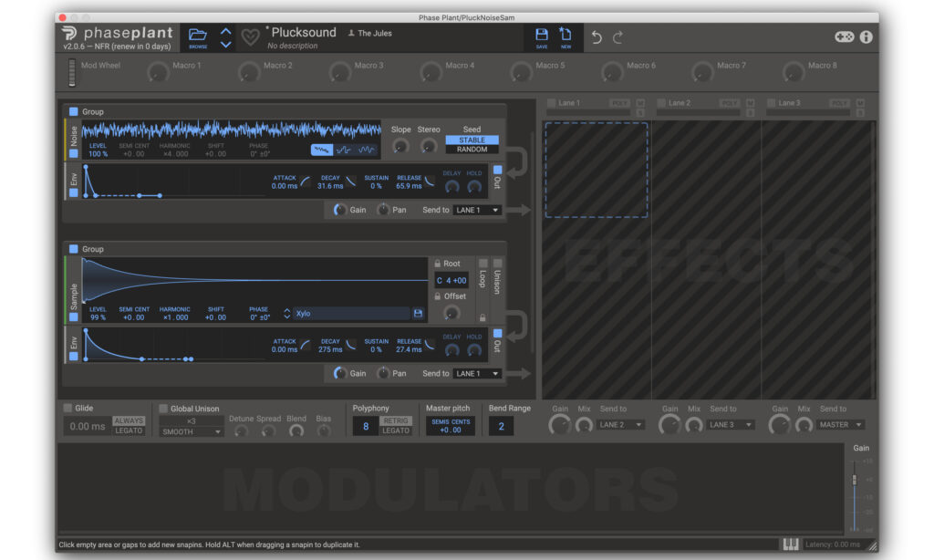Click the lock icon next to Offset
The width and height of the screenshot is (934, 560).
pyautogui.click(x=437, y=296)
